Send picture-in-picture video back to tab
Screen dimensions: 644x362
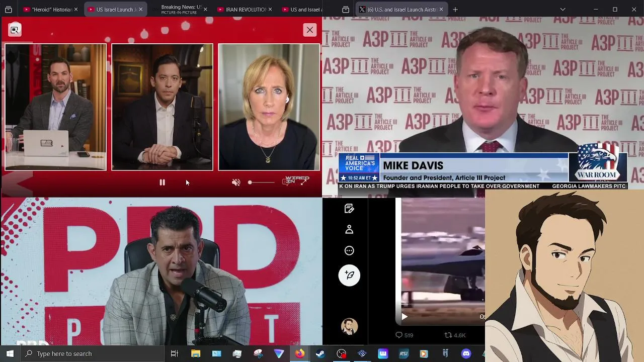15,30
